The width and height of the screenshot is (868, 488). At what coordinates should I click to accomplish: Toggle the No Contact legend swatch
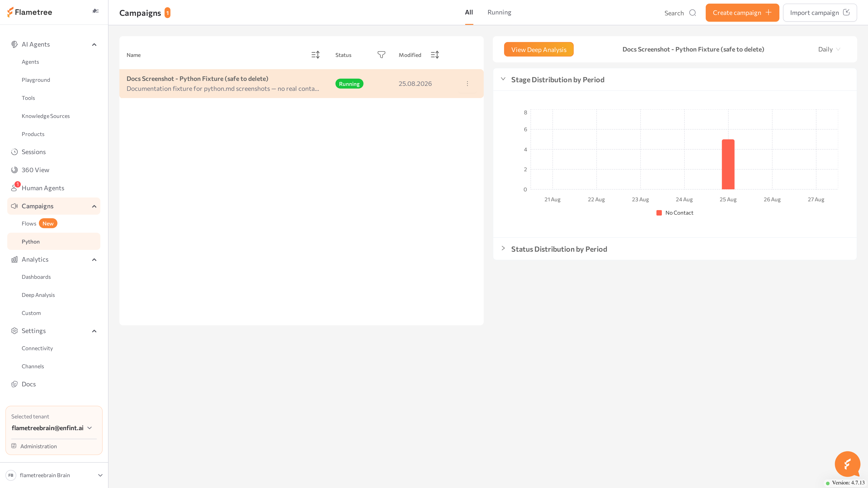point(659,213)
